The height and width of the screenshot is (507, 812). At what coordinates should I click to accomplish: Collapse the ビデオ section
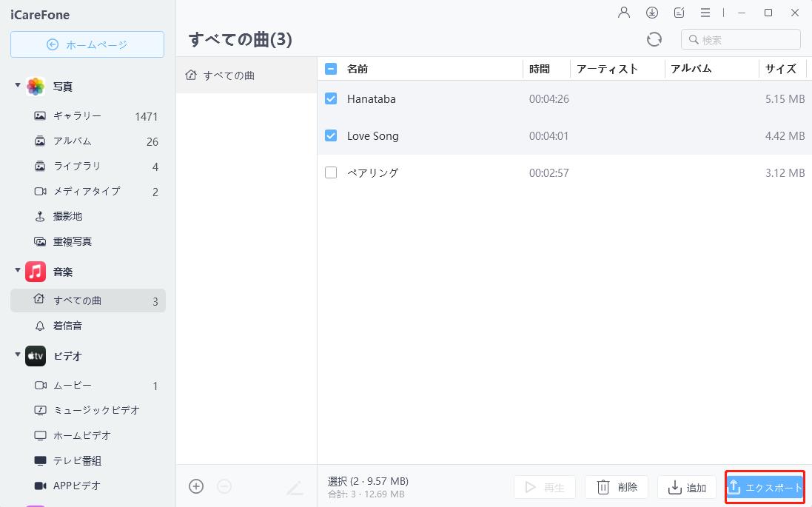(18, 355)
